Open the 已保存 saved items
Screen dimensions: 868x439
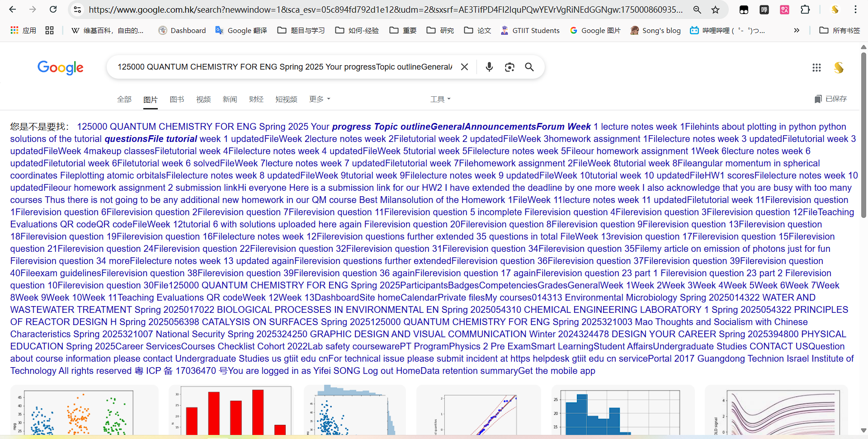tap(831, 99)
